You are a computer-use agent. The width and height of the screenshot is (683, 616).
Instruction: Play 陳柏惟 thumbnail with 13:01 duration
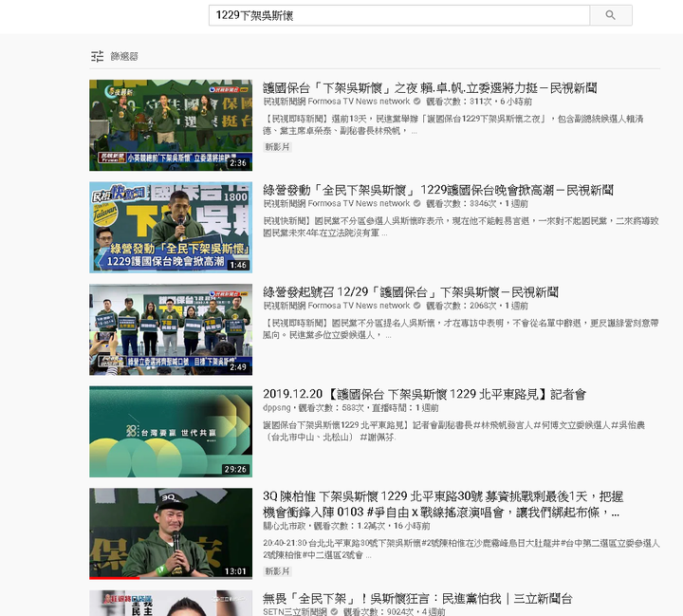[171, 533]
